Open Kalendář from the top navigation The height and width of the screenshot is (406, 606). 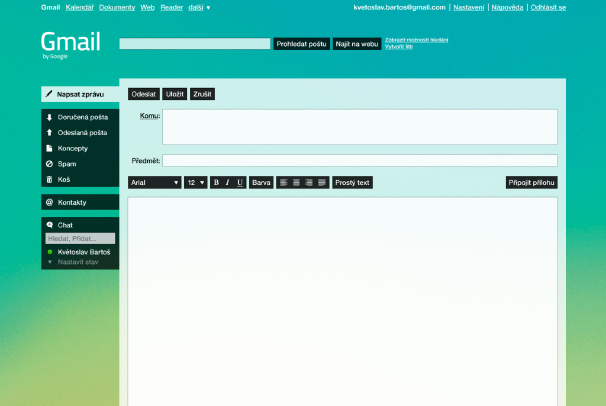[79, 7]
